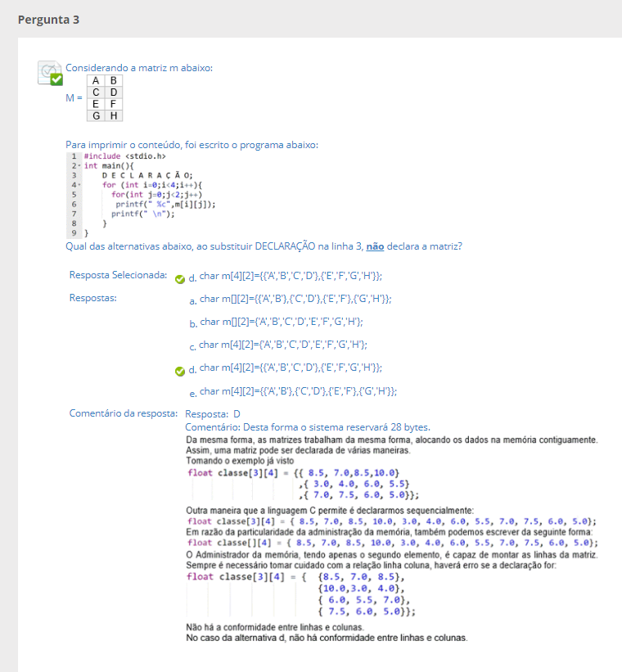Collapse the fold arrow on code line 2

click(80, 165)
